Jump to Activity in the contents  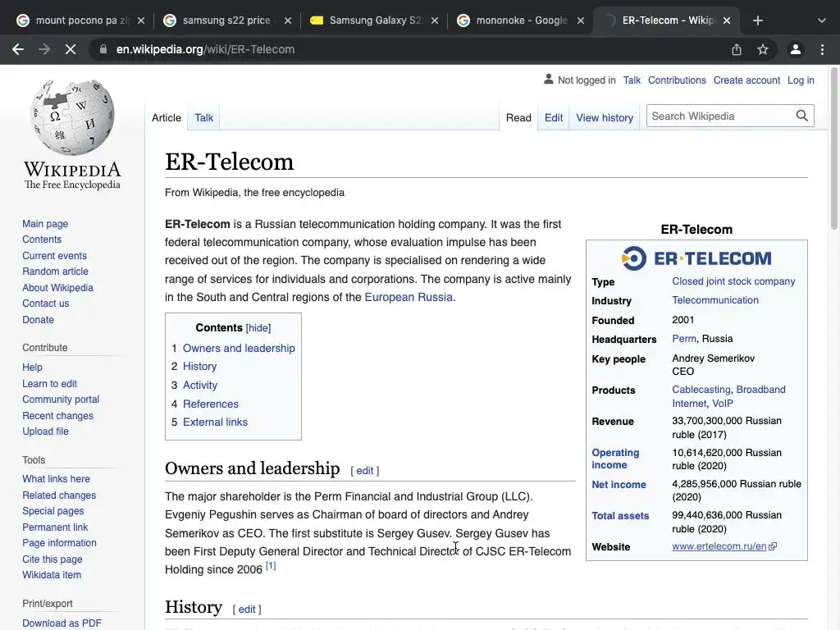pos(200,386)
